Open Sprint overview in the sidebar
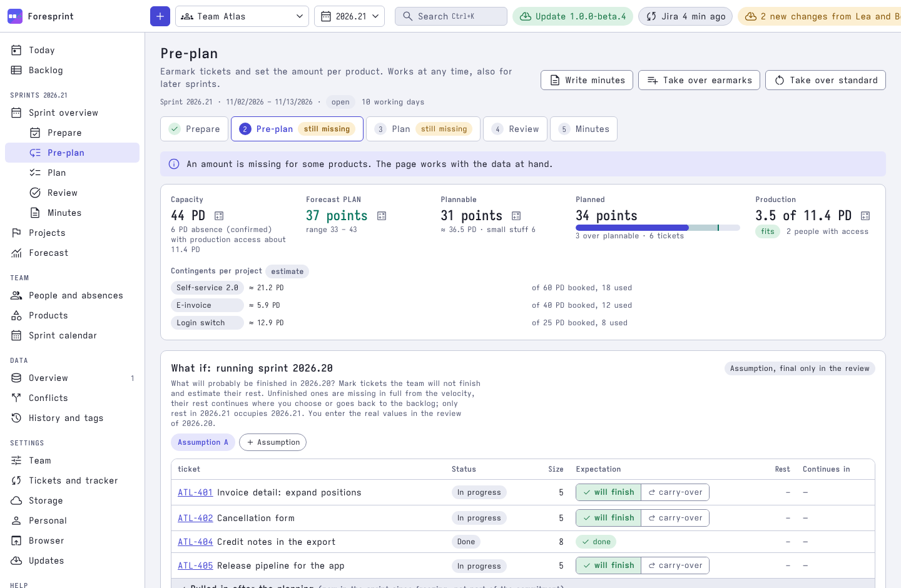The width and height of the screenshot is (901, 588). 72,113
